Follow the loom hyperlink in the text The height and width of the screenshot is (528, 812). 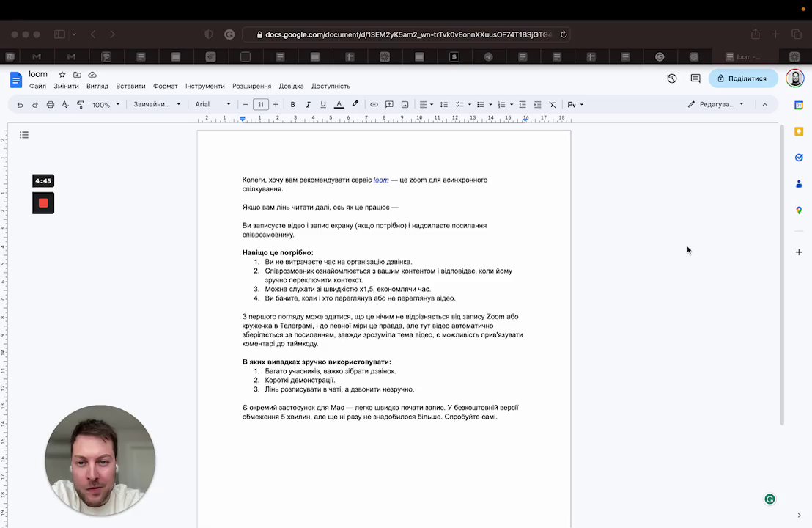[x=381, y=180]
